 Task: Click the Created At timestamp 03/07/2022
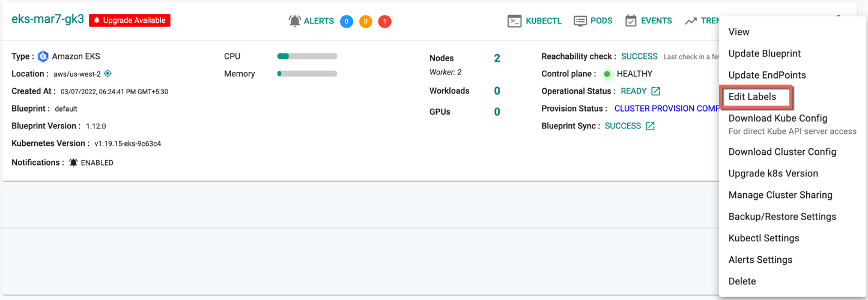[114, 92]
